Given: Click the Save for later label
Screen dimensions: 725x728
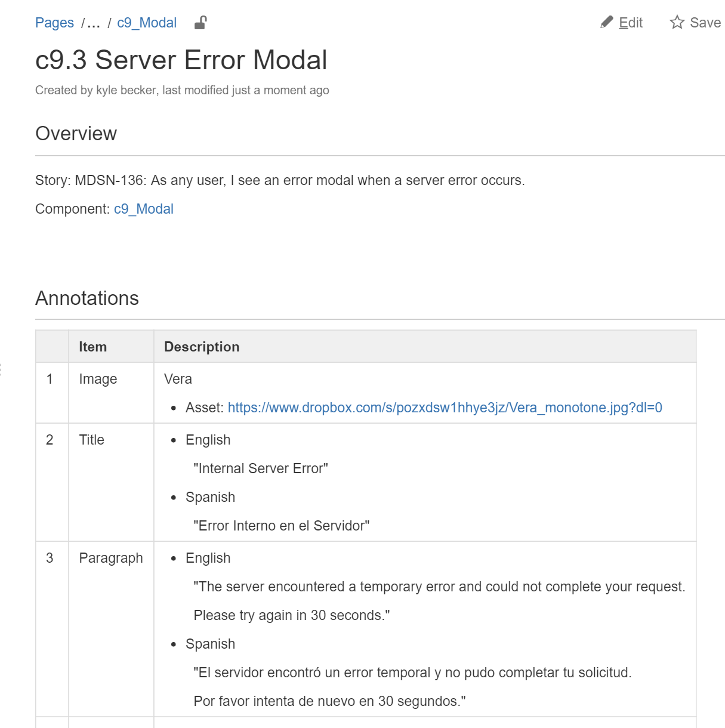Looking at the screenshot, I should (x=705, y=23).
